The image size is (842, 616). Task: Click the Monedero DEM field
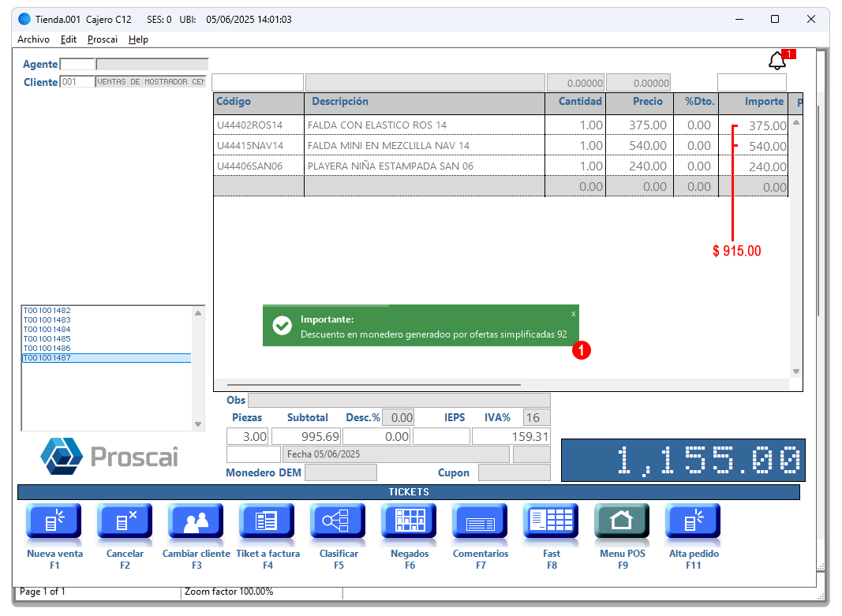(340, 472)
